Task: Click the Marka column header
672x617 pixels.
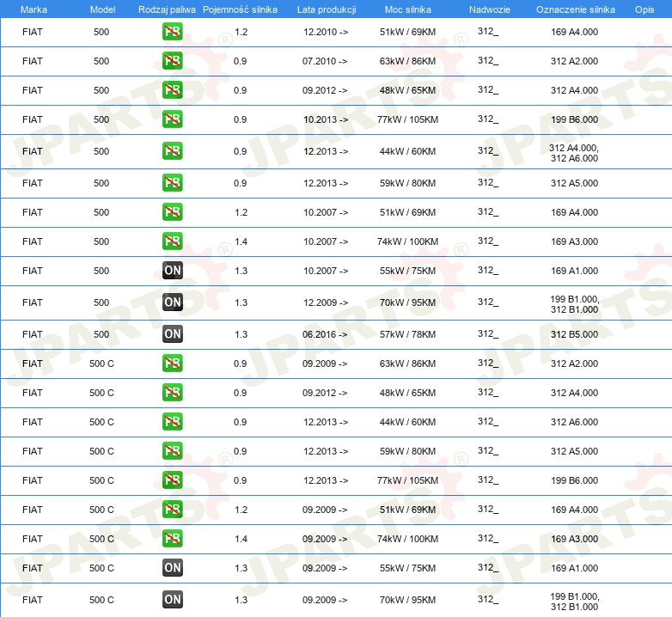Action: click(x=34, y=9)
